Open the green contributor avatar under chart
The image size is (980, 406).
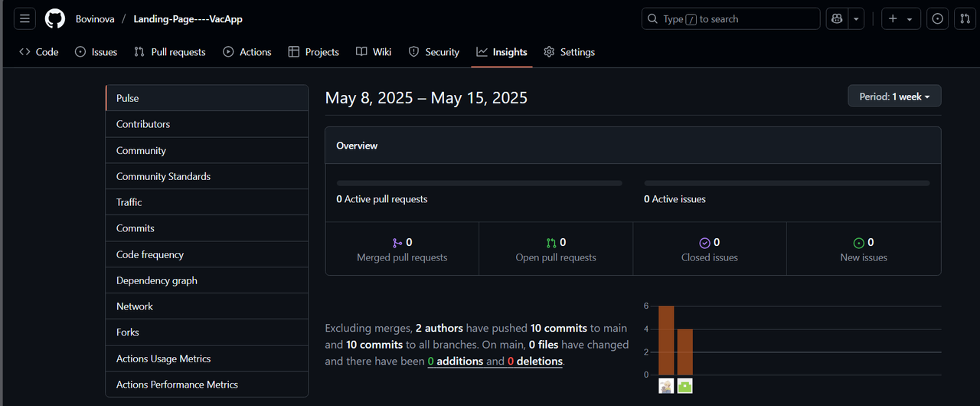[x=685, y=386]
